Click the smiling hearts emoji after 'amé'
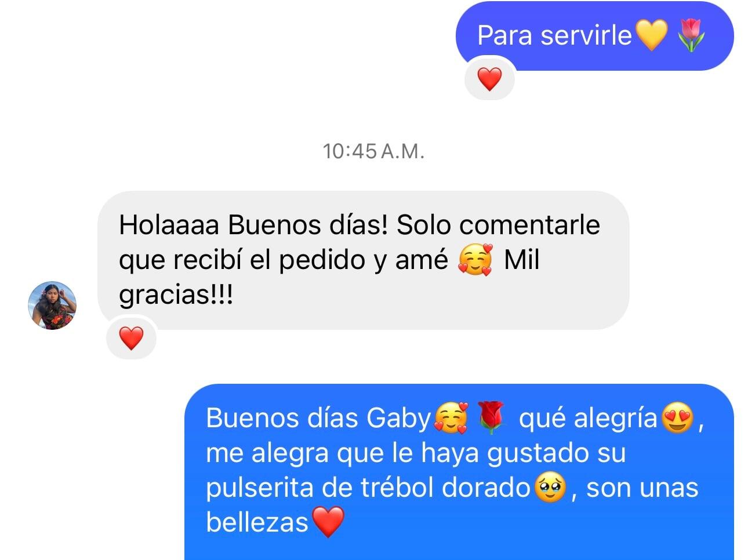The width and height of the screenshot is (748, 560). coord(475,260)
